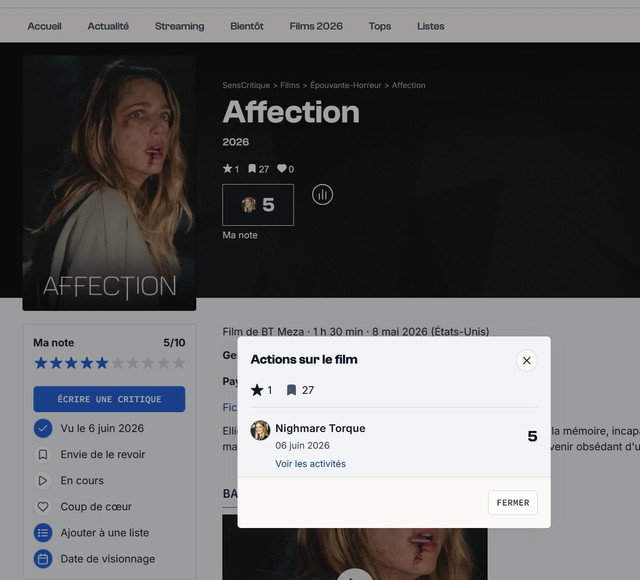
Task: Click the Ajouter à une liste icon
Action: (43, 533)
